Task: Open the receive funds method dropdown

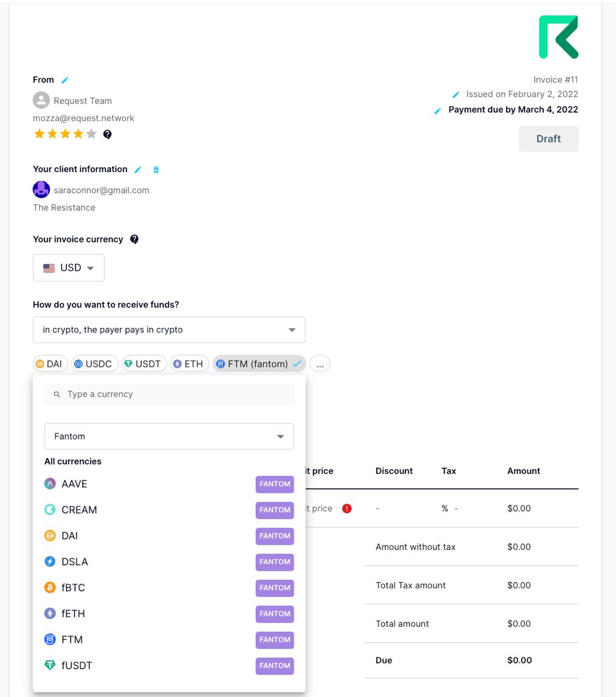Action: (169, 330)
